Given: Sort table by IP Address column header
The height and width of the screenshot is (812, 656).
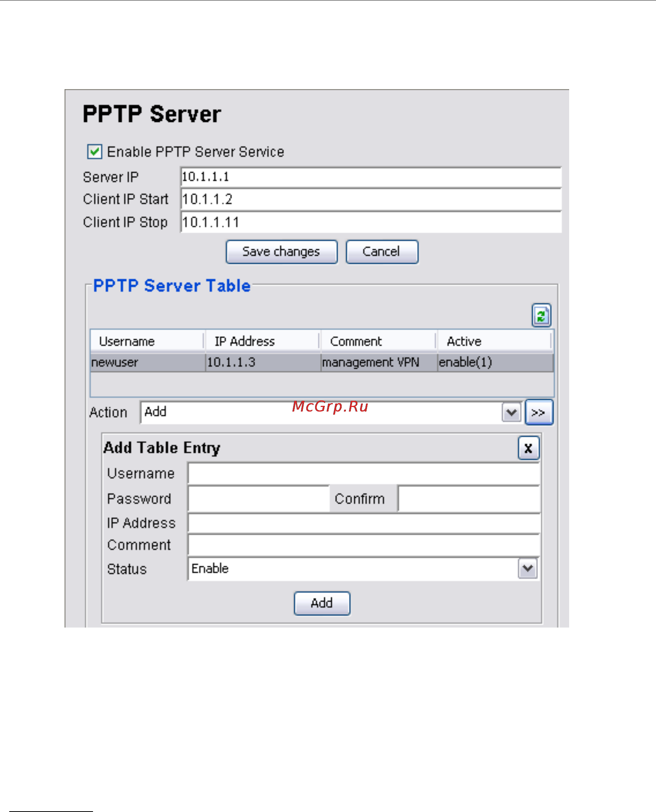Looking at the screenshot, I should point(263,341).
